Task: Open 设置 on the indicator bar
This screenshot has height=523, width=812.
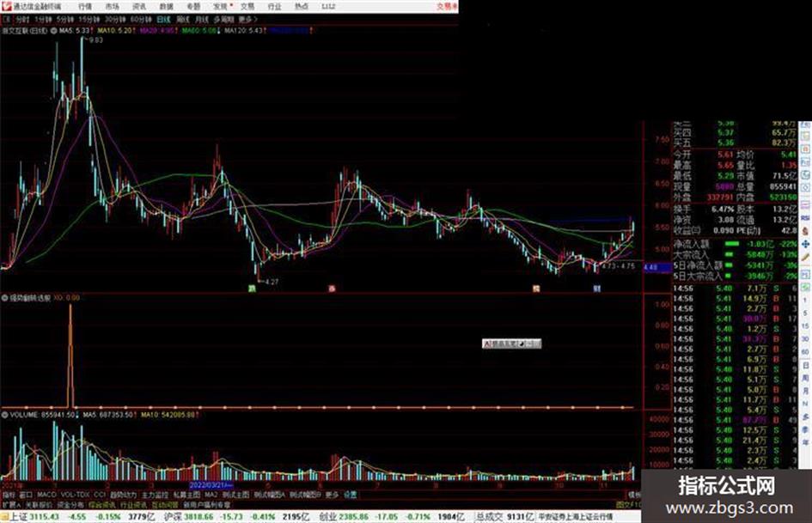Action: coord(350,495)
